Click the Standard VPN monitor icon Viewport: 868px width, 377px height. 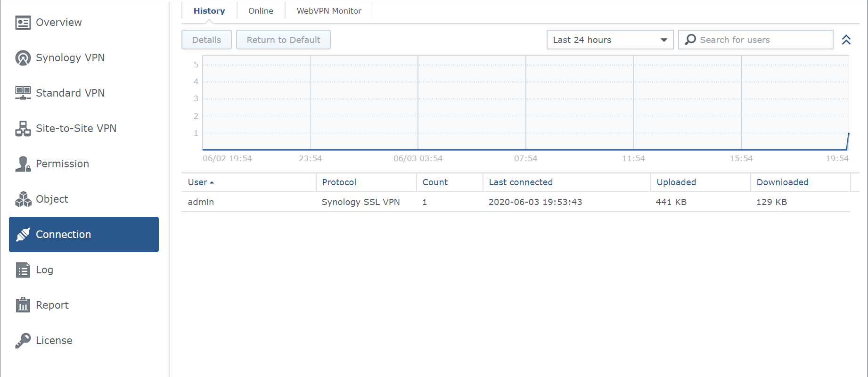click(x=23, y=93)
